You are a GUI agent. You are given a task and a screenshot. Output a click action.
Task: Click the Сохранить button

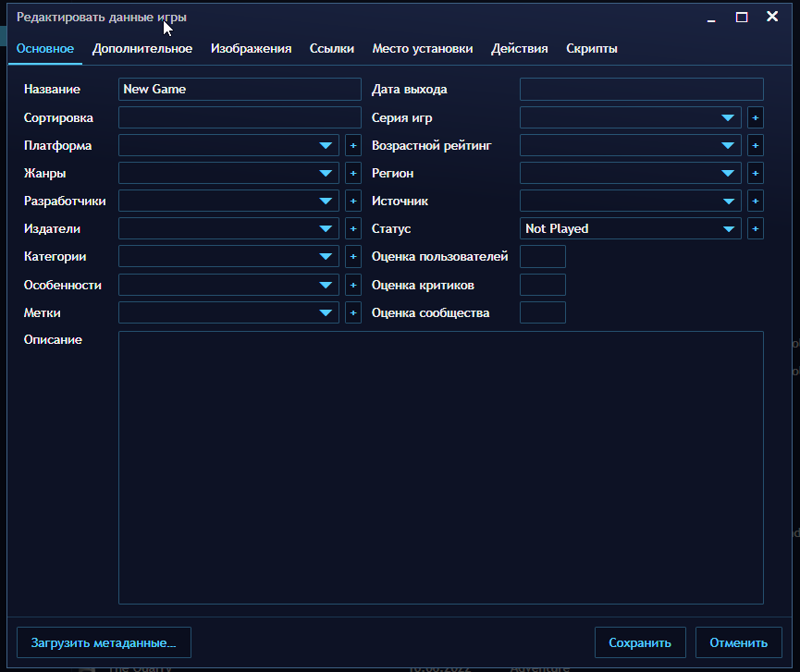coord(640,642)
